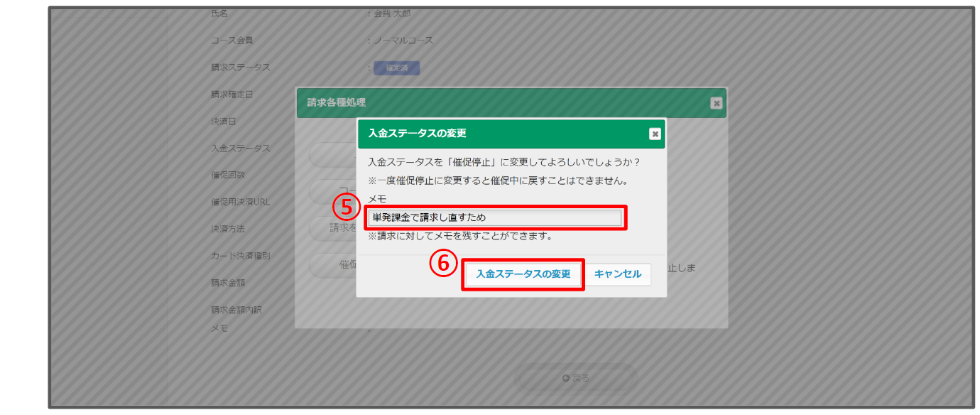
Task: Click the 請求各種処理 dialog header title
Action: point(337,102)
